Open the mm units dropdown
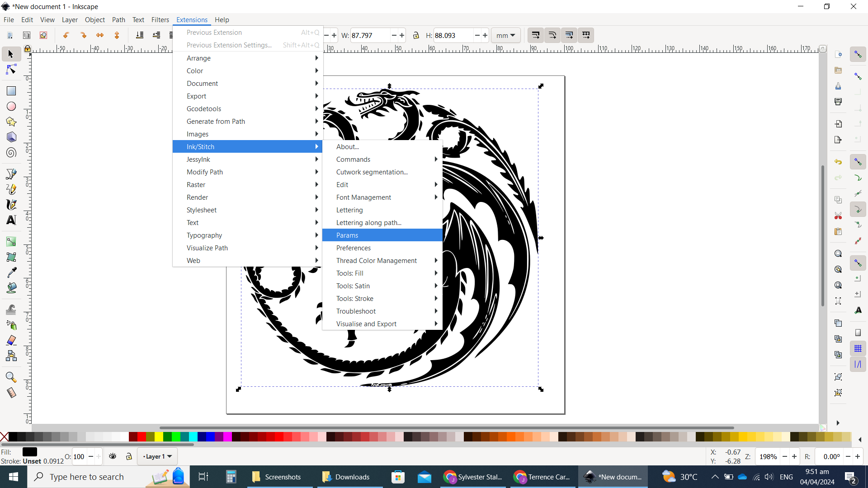The height and width of the screenshot is (488, 868). point(505,35)
